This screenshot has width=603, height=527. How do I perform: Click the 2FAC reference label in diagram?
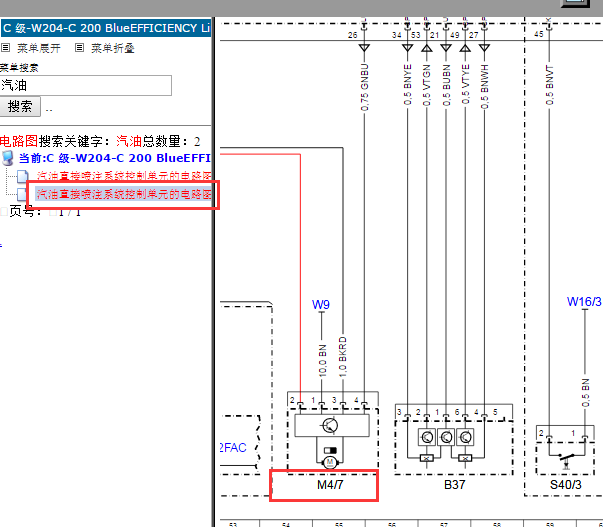(233, 448)
